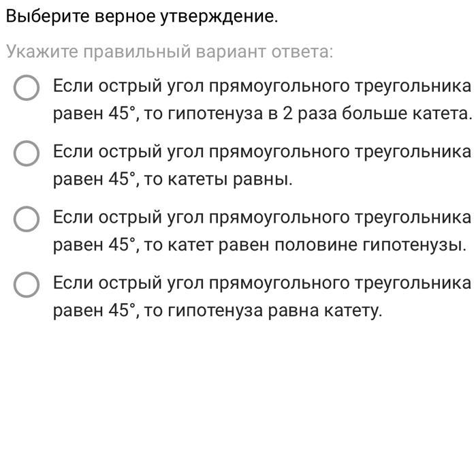Viewport: 476px width, 476px height.
Task: Click the heading 'Выберите верное утверждение.'
Action: click(x=142, y=16)
